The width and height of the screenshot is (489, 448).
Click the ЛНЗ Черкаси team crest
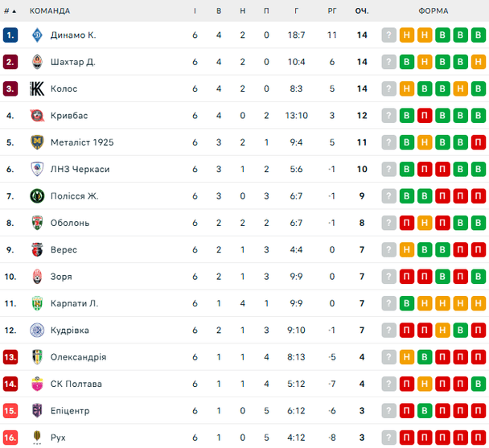(x=36, y=169)
